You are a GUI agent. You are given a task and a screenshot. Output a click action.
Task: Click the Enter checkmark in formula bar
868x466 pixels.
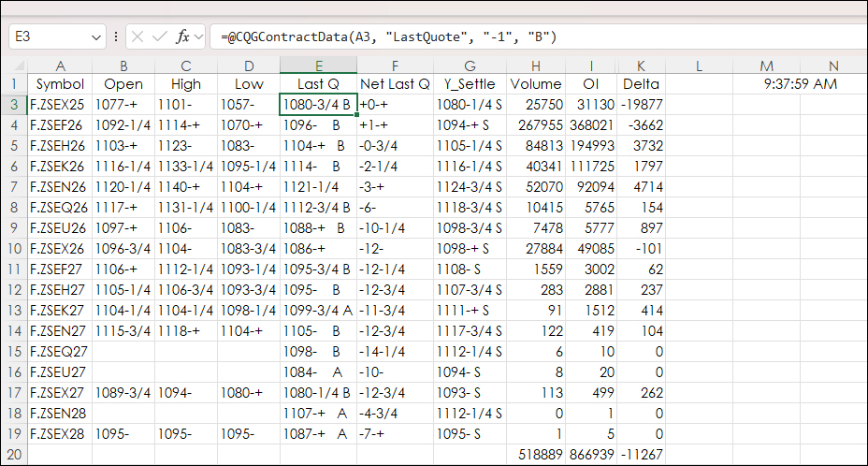coord(160,36)
